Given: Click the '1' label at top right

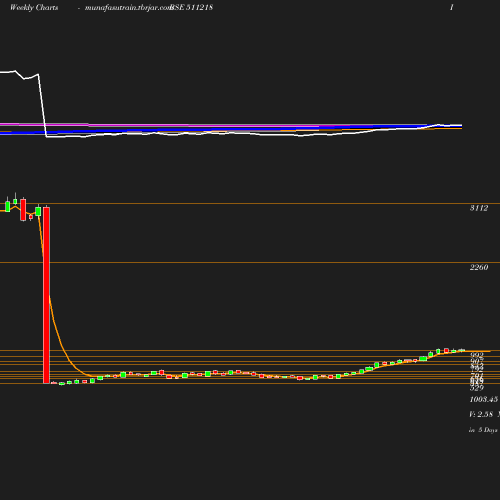Looking at the screenshot, I should pyautogui.click(x=452, y=7).
